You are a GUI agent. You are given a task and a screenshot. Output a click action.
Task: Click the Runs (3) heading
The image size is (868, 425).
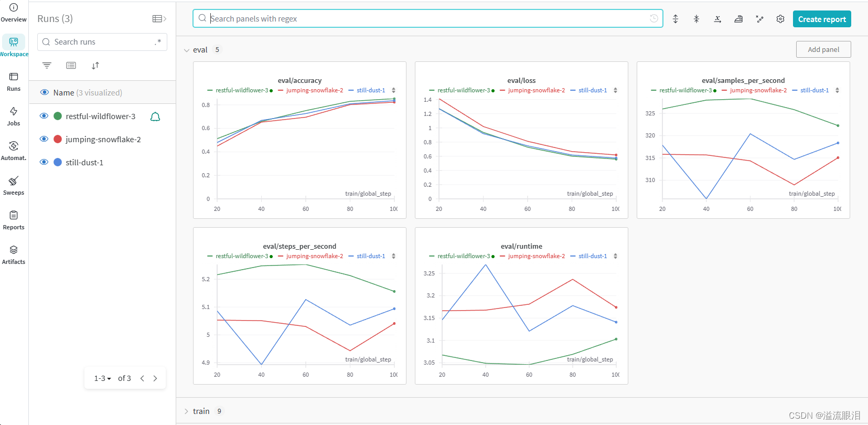tap(55, 19)
